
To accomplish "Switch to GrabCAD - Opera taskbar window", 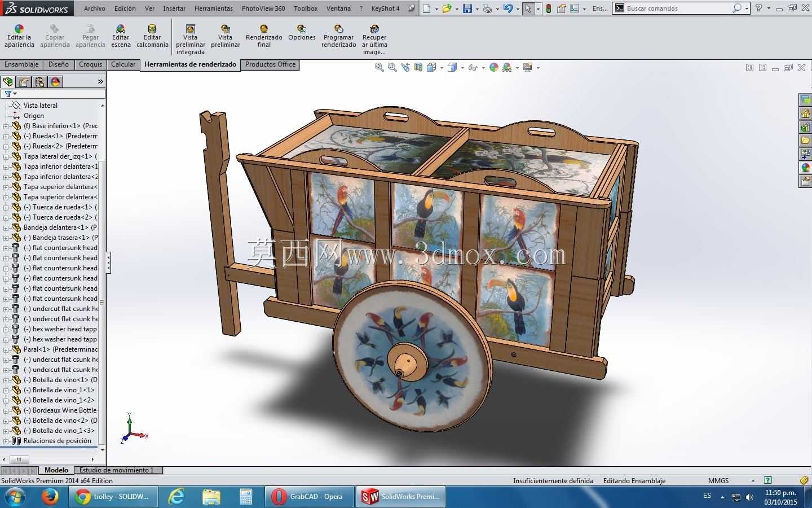I will tap(309, 497).
